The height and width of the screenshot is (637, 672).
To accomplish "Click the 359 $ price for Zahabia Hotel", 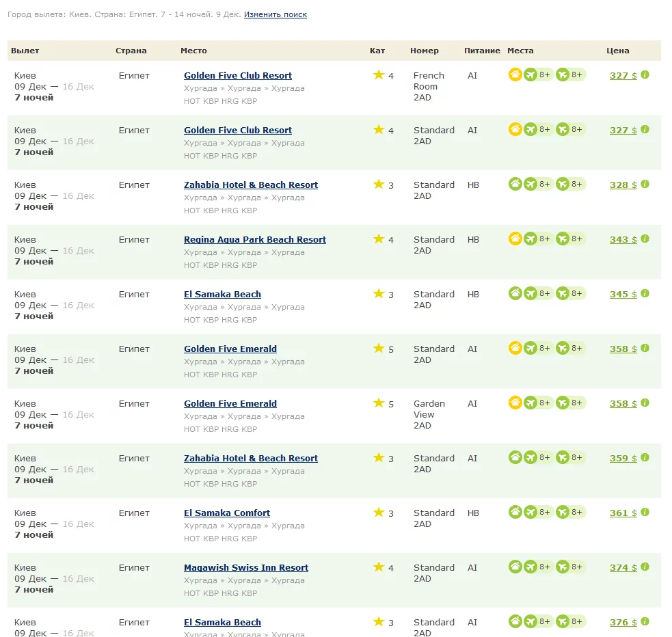I will point(623,459).
